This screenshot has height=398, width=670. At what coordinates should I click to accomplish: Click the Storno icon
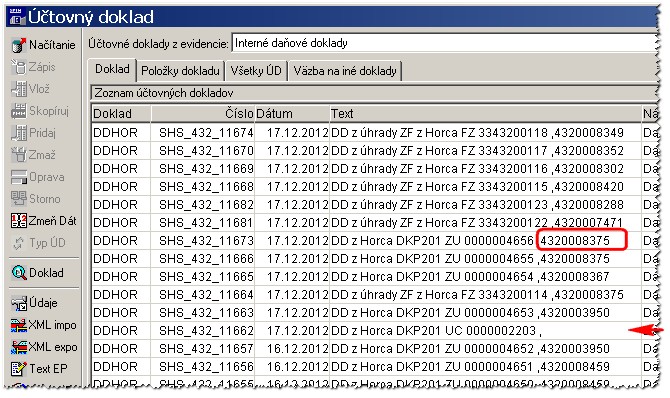18,199
